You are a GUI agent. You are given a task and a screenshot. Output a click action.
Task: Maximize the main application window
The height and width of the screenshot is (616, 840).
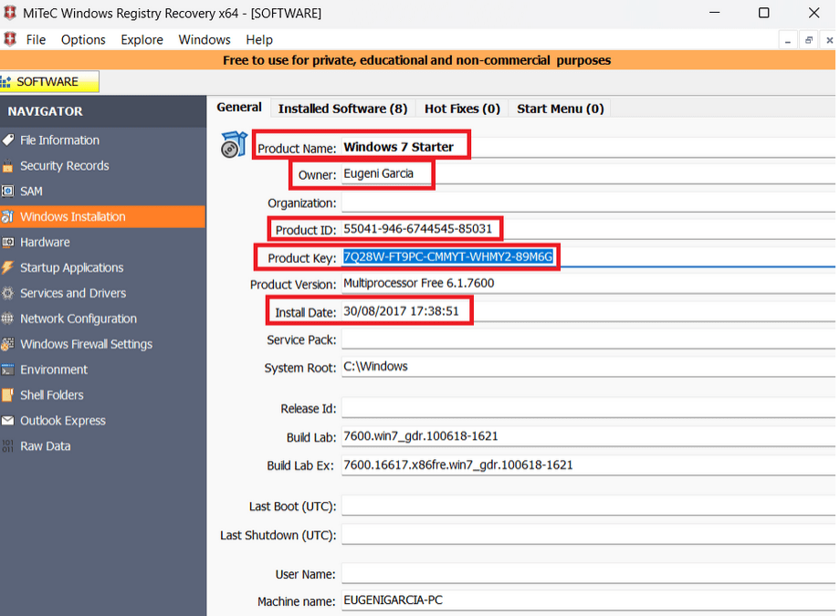pos(764,13)
